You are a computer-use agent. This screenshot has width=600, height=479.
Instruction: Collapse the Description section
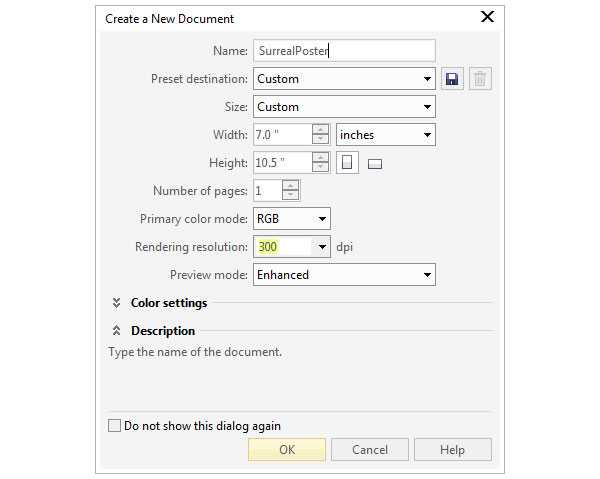[x=116, y=331]
